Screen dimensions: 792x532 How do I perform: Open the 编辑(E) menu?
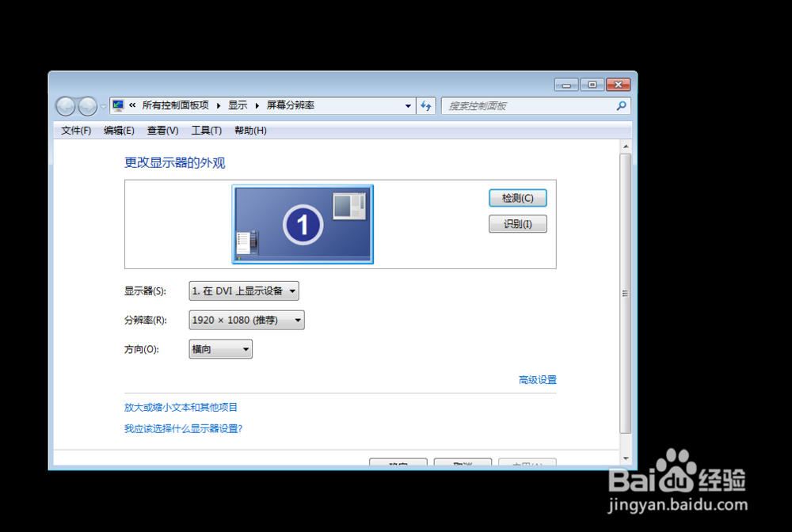(119, 131)
